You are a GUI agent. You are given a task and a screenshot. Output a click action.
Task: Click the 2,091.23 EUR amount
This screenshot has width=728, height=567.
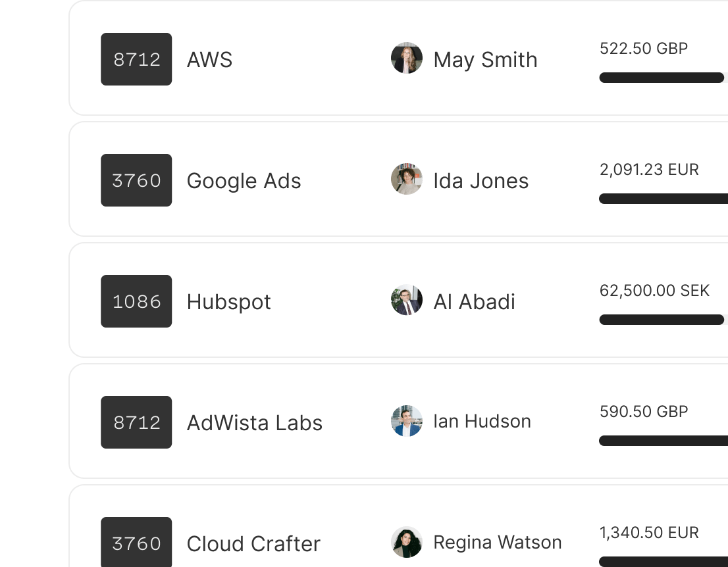point(648,170)
